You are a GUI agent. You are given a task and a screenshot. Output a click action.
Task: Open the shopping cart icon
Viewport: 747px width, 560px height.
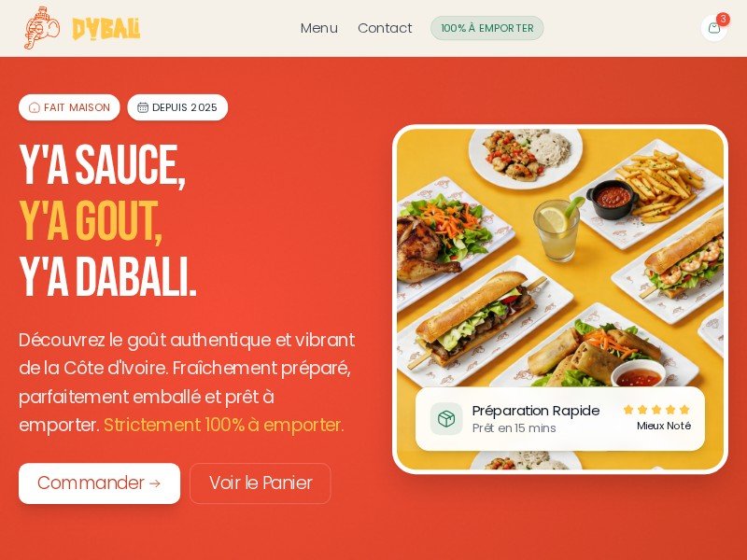713,28
